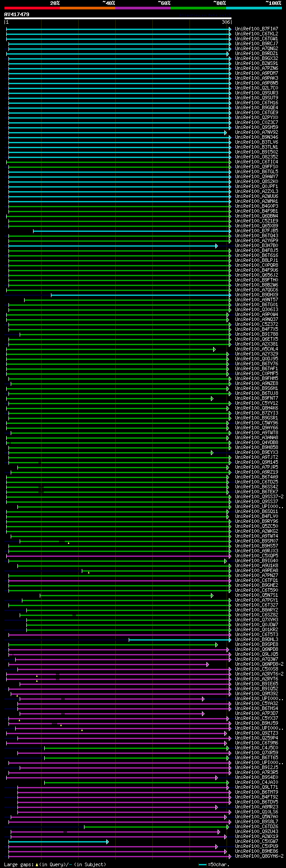Open hit UniRef100_A2WX19
This screenshot has height=868, width=286.
coord(257,837)
